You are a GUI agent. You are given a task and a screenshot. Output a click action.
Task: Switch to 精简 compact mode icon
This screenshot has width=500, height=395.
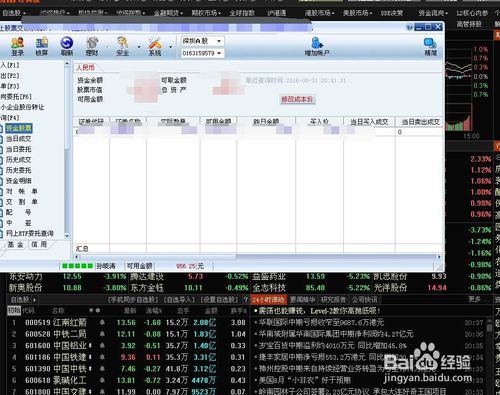(x=430, y=46)
